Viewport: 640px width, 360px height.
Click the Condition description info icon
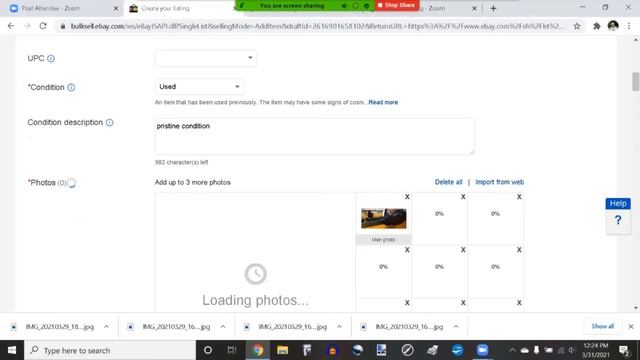pyautogui.click(x=109, y=122)
